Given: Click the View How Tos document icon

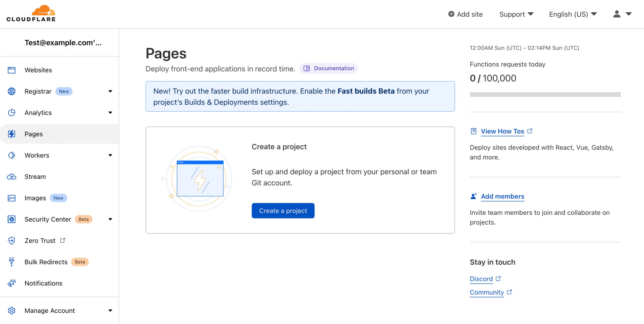Looking at the screenshot, I should tap(473, 131).
